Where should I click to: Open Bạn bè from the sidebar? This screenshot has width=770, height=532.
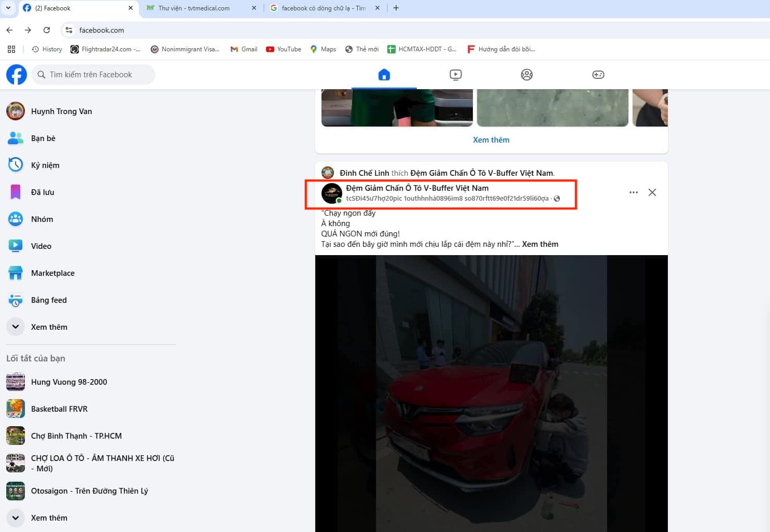(43, 138)
